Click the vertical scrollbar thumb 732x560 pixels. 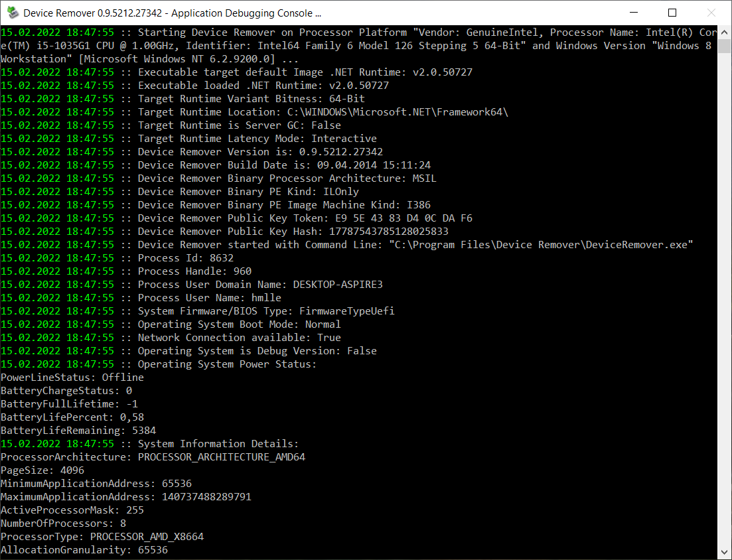point(724,46)
